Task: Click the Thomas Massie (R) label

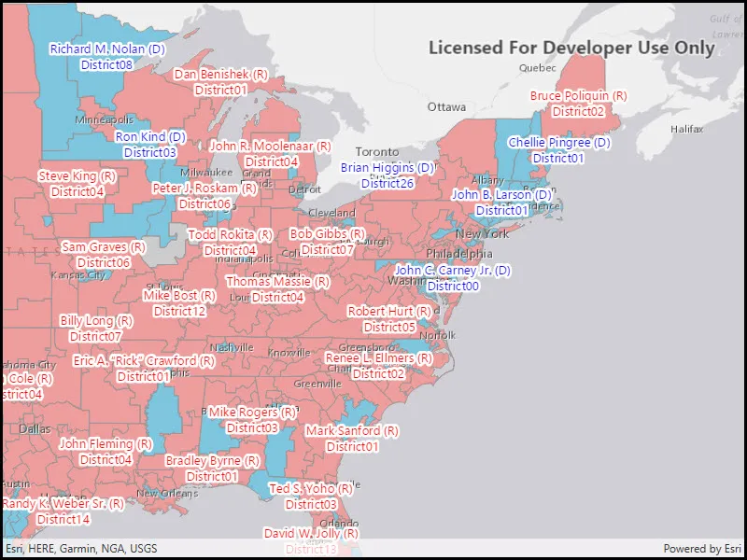Action: tap(277, 289)
